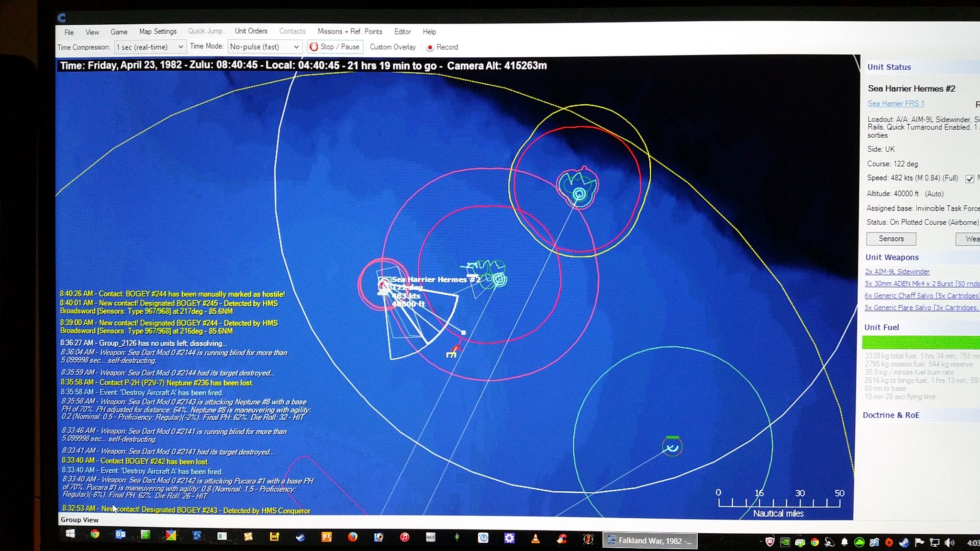Expand the Unit Weapons section header
The image size is (980, 551).
pyautogui.click(x=892, y=257)
